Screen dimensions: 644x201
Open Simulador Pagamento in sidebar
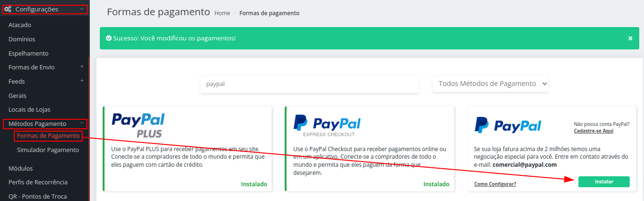pyautogui.click(x=48, y=150)
